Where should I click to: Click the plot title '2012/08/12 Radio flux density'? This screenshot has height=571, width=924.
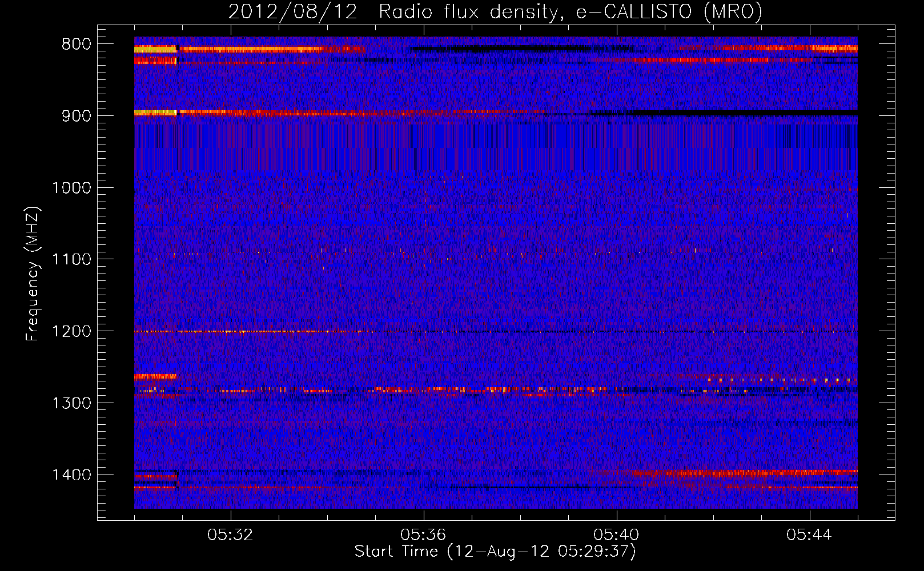(495, 11)
